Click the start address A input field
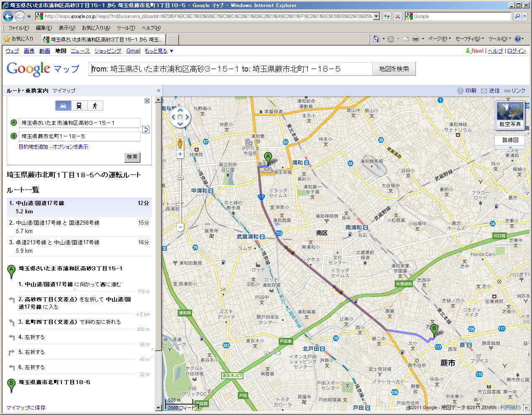Viewport: 532px width, 415px height. coord(79,123)
